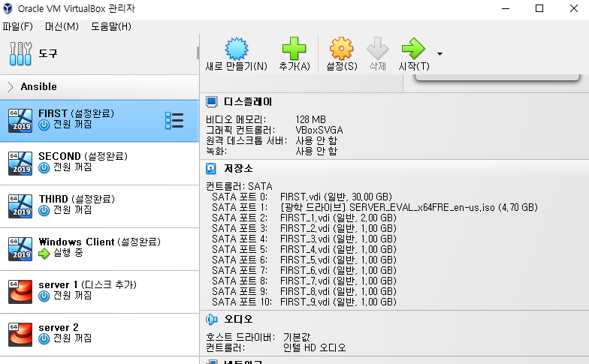Screen dimensions: 589x364
Task: Select 'THIRD (설정완료)' VM entry
Action: tap(99, 206)
